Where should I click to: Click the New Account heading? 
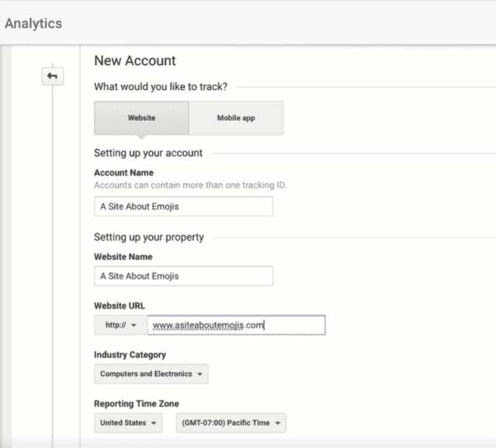coord(135,61)
